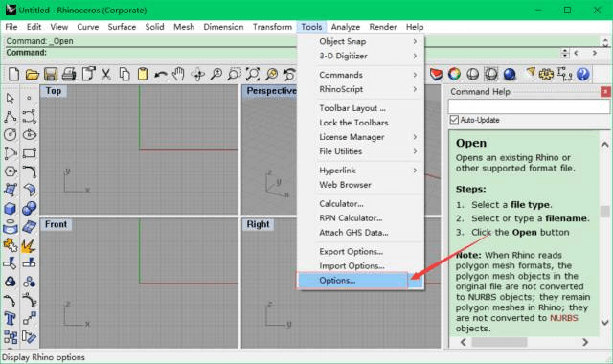Open the Transform menu
The height and width of the screenshot is (364, 613).
[x=272, y=27]
